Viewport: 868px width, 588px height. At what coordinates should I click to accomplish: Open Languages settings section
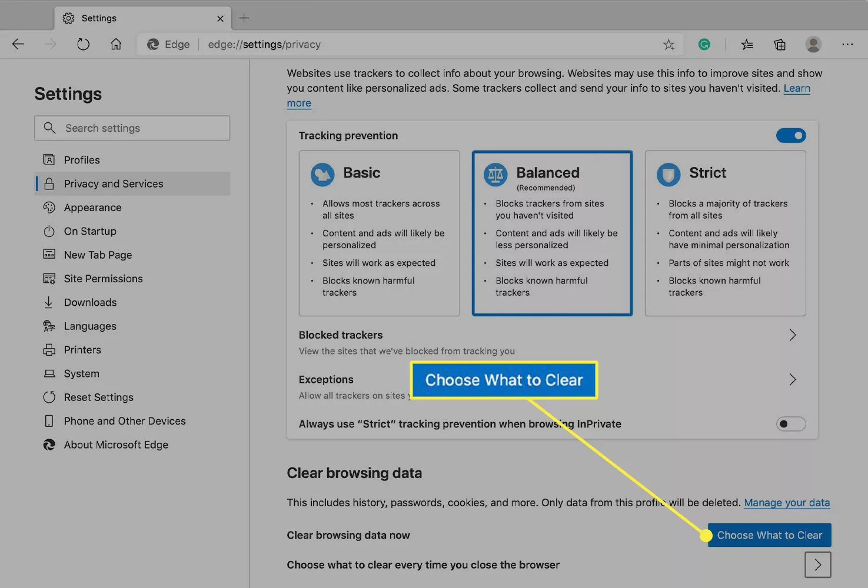132,326
